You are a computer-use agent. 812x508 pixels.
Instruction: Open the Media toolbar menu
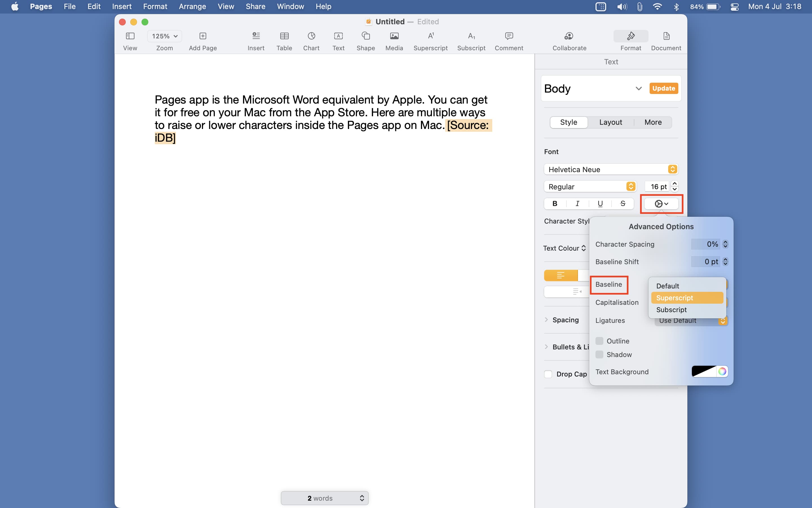point(394,36)
